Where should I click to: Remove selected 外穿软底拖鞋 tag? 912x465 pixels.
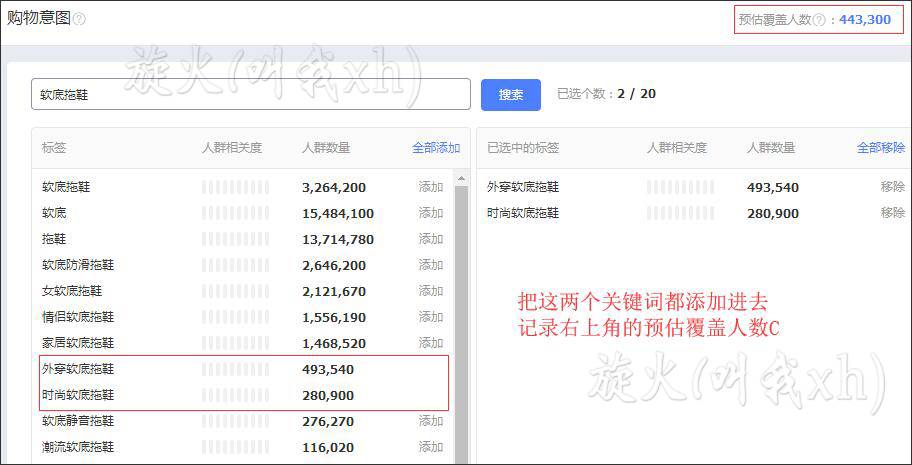pos(892,187)
